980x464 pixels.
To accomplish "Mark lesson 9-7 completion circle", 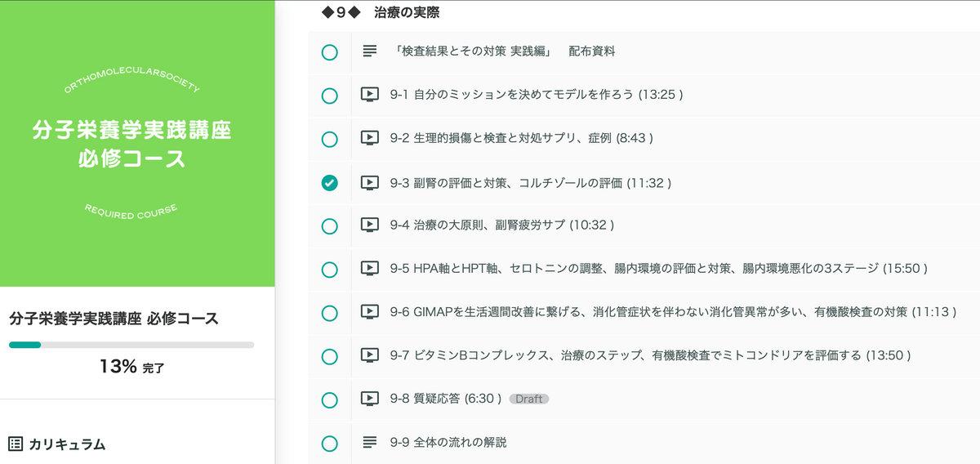I will coord(329,356).
